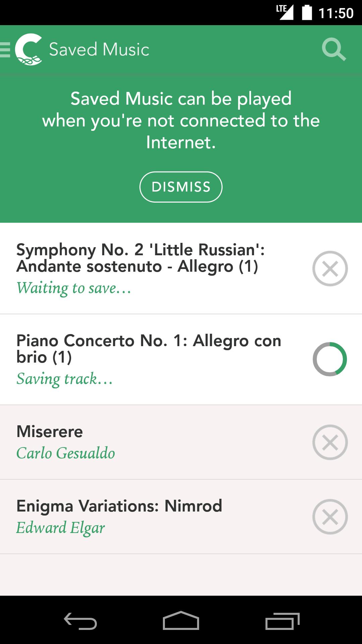Remove Miserere from saved music
This screenshot has width=362, height=644.
click(330, 442)
